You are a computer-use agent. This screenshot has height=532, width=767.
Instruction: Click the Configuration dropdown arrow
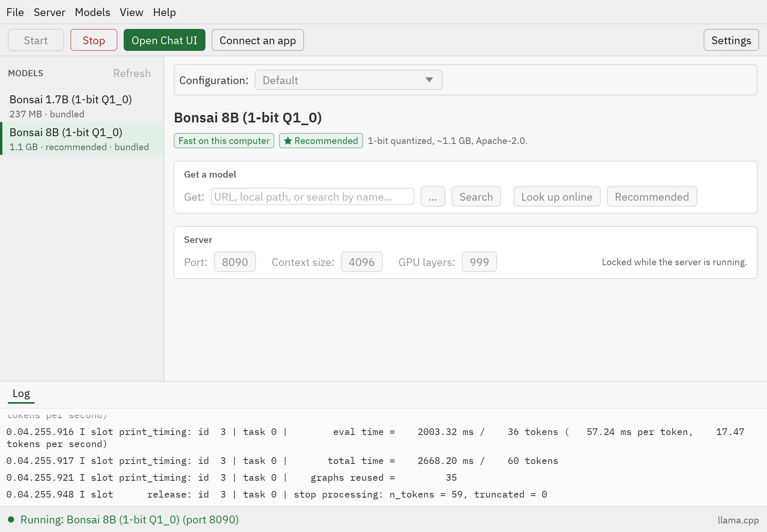tap(429, 80)
